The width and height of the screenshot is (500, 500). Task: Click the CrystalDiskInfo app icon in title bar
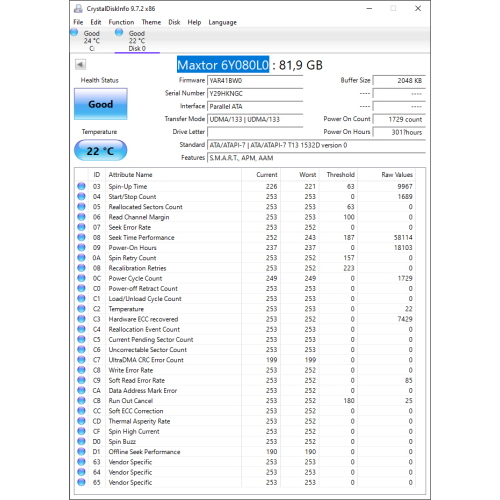pos(78,8)
